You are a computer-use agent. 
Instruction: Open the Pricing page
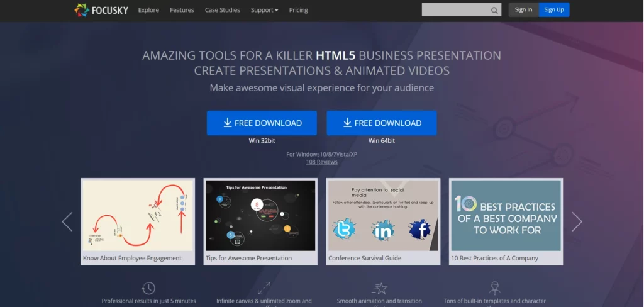(x=298, y=10)
